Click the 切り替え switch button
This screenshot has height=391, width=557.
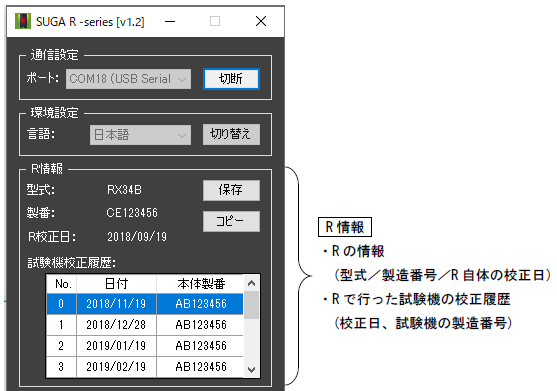coord(231,134)
